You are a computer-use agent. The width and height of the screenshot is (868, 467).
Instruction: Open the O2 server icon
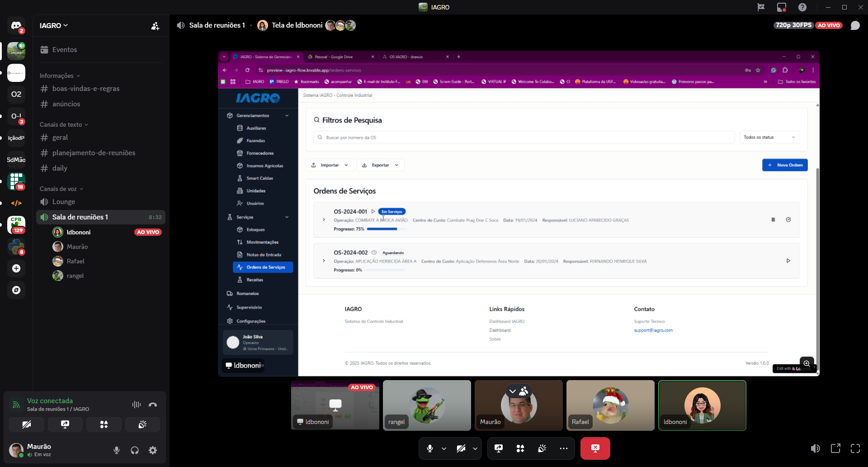pyautogui.click(x=16, y=94)
